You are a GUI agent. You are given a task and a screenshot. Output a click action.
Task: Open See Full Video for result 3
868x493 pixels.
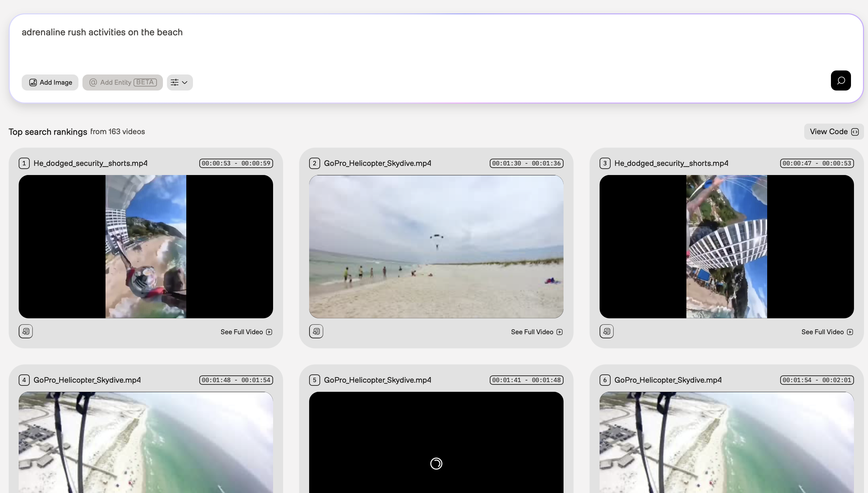827,332
